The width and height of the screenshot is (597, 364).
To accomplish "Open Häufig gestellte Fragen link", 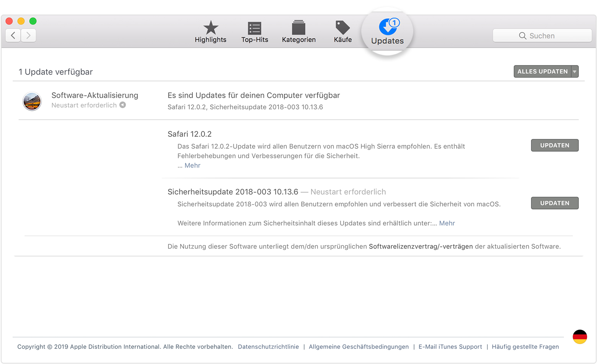I will 525,347.
